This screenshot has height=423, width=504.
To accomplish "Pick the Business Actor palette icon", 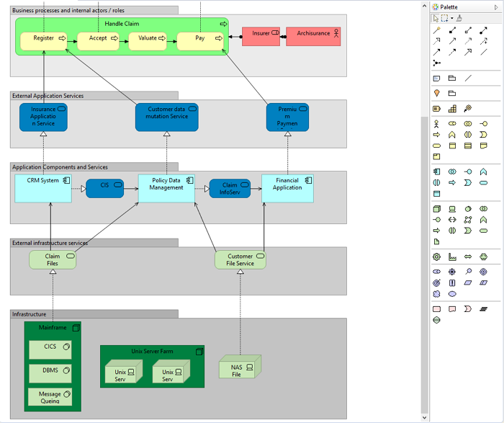I will 436,123.
